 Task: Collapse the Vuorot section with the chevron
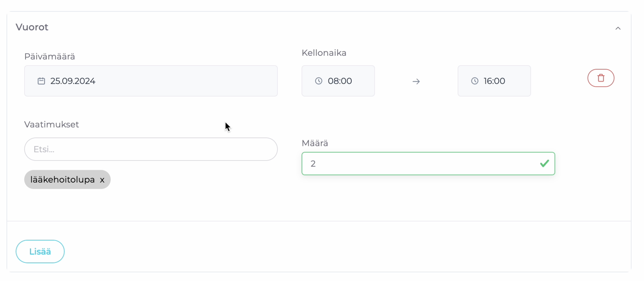click(618, 29)
